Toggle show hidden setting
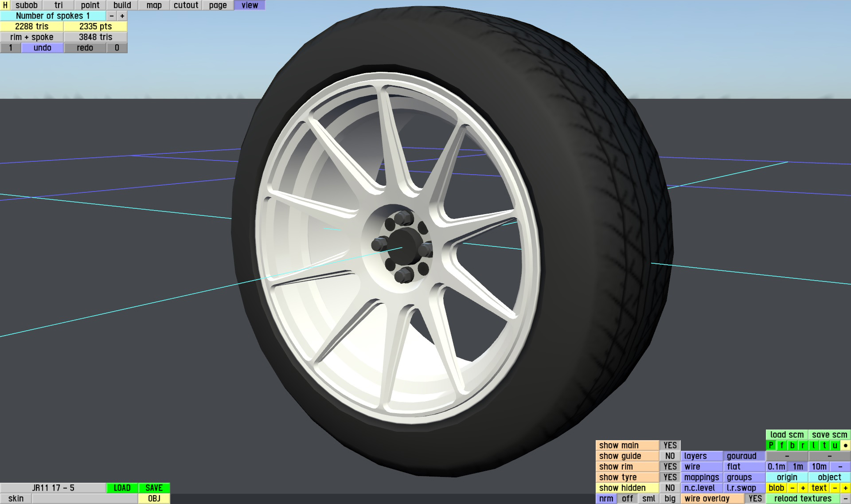851x504 pixels. 670,488
